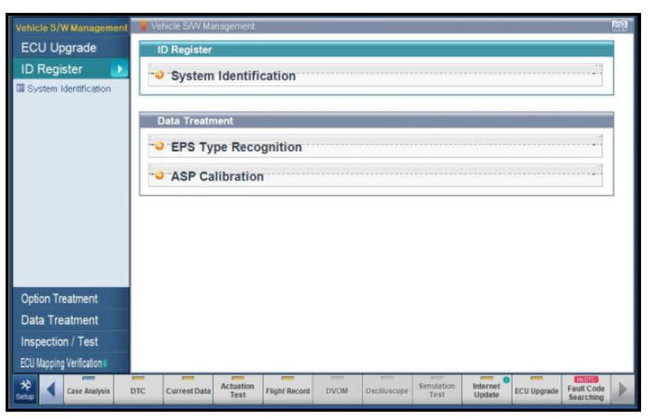Open the Simulation Test tool
The height and width of the screenshot is (419, 650).
point(437,390)
